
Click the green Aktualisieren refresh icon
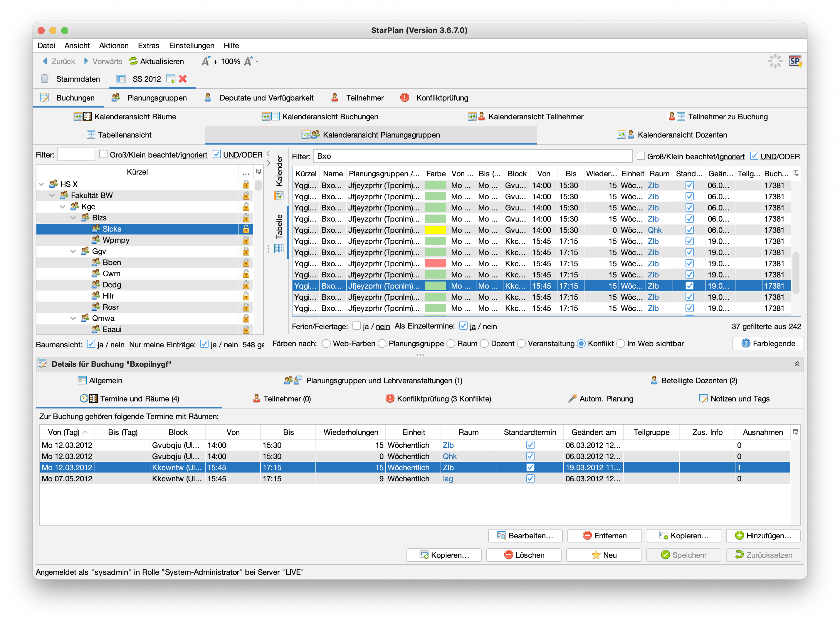pos(133,61)
